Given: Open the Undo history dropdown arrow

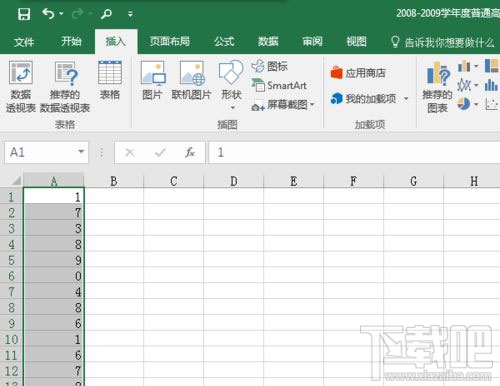Looking at the screenshot, I should pyautogui.click(x=61, y=14).
